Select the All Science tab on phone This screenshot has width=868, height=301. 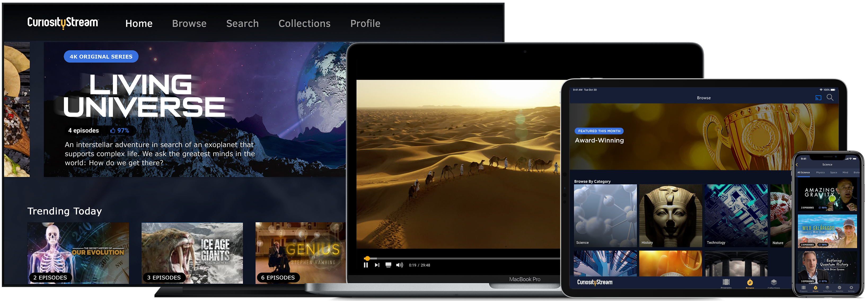click(x=804, y=172)
